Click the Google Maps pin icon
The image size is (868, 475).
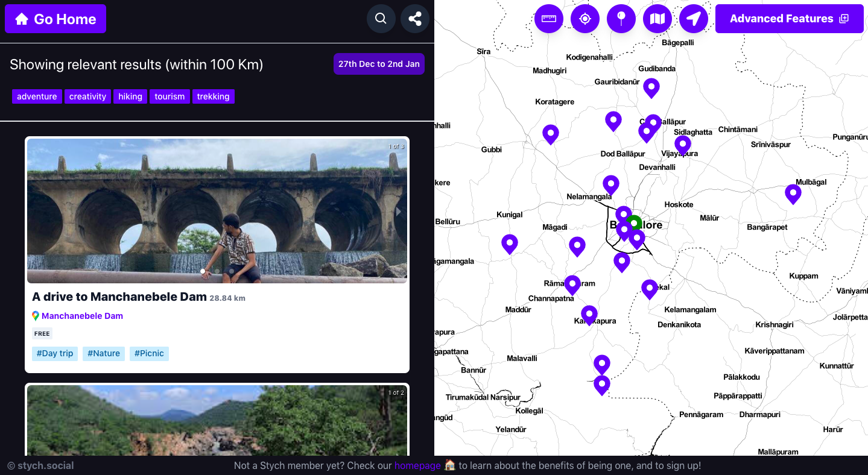pyautogui.click(x=36, y=316)
